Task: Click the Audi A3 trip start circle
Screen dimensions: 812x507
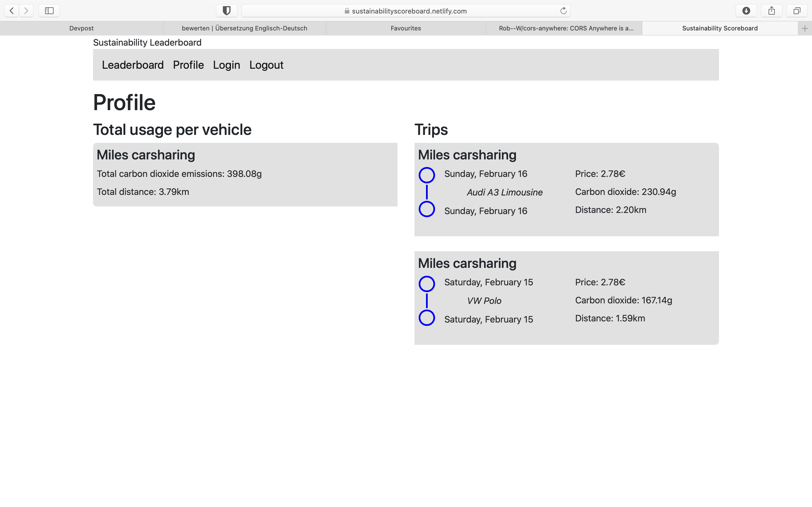Action: coord(427,175)
